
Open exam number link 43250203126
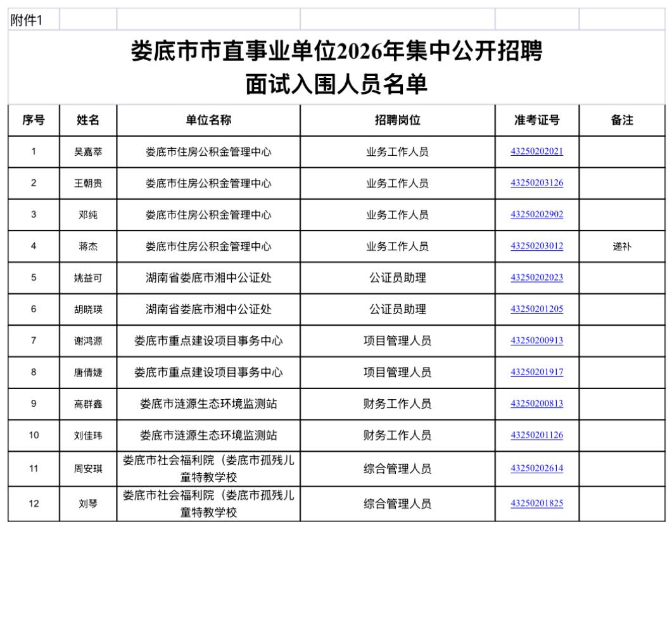[x=536, y=183]
